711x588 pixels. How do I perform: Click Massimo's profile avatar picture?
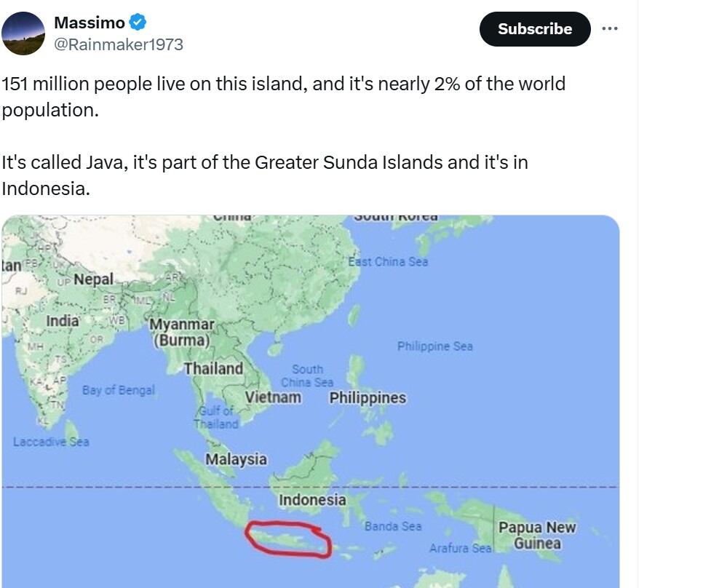pos(23,33)
